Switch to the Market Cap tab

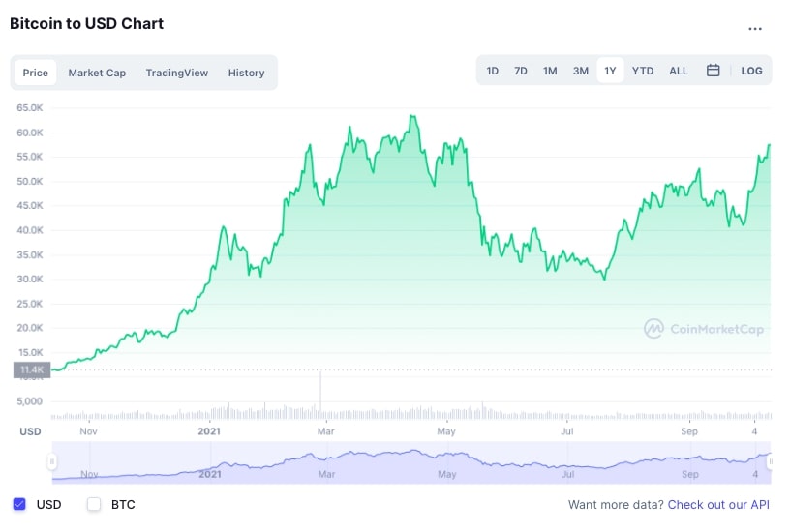97,73
